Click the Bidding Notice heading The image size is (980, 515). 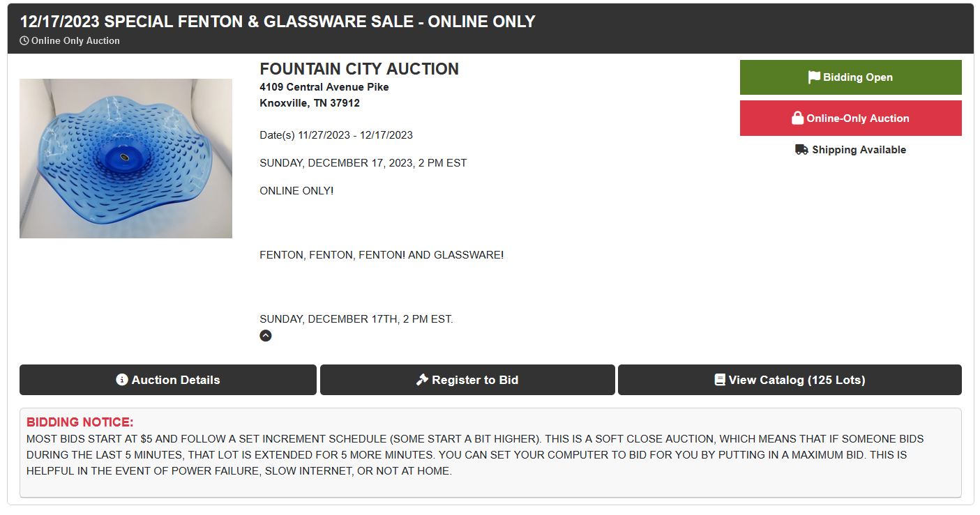[x=80, y=422]
